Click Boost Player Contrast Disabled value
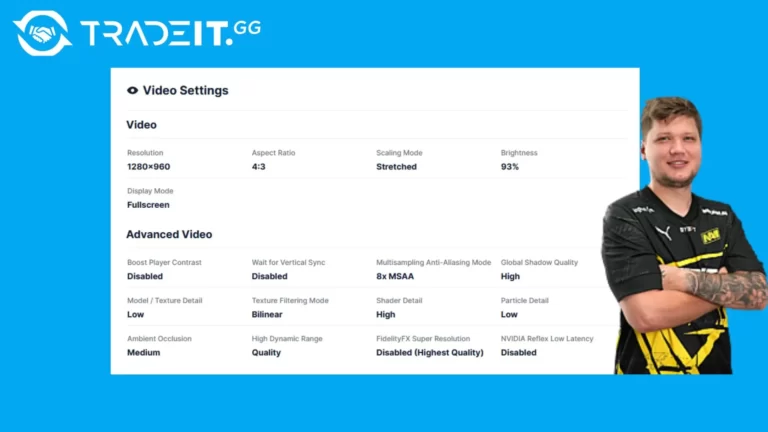The image size is (768, 432). [144, 276]
